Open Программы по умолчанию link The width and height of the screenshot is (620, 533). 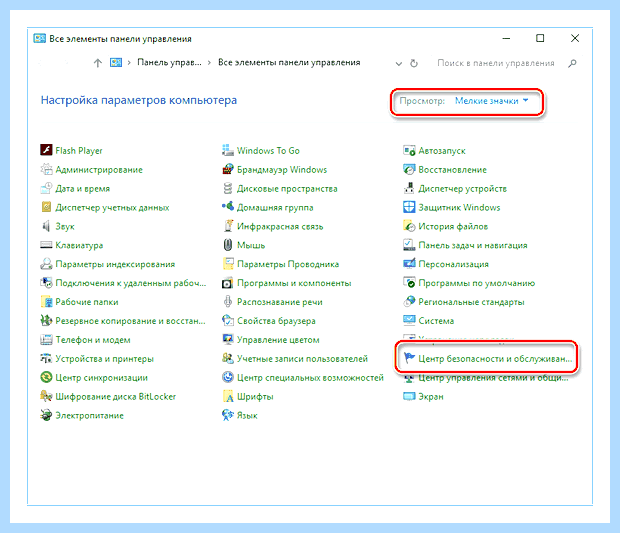point(476,283)
